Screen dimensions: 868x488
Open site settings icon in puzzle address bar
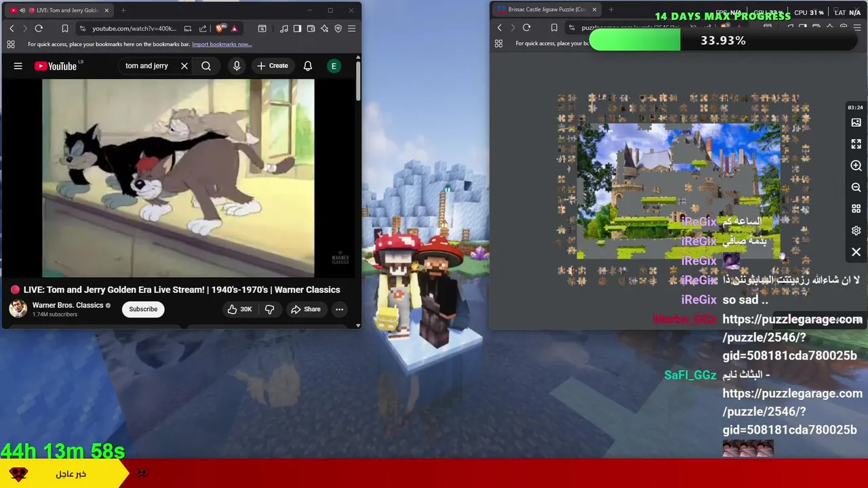point(572,28)
